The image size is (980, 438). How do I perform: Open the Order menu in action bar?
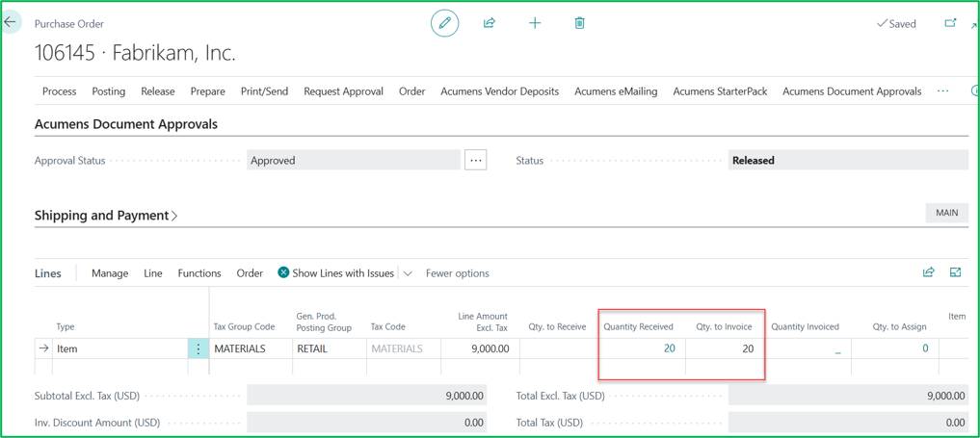pyautogui.click(x=411, y=91)
